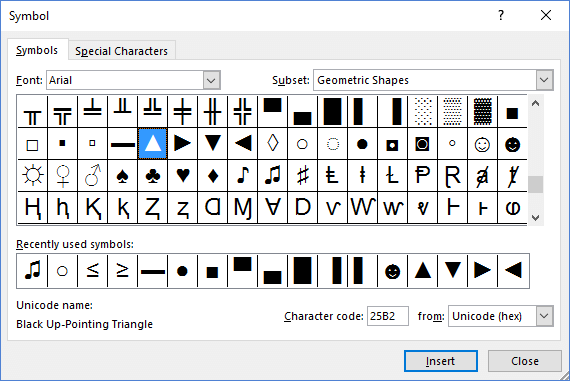Select the Symbols tab
Image resolution: width=570 pixels, height=381 pixels.
37,50
